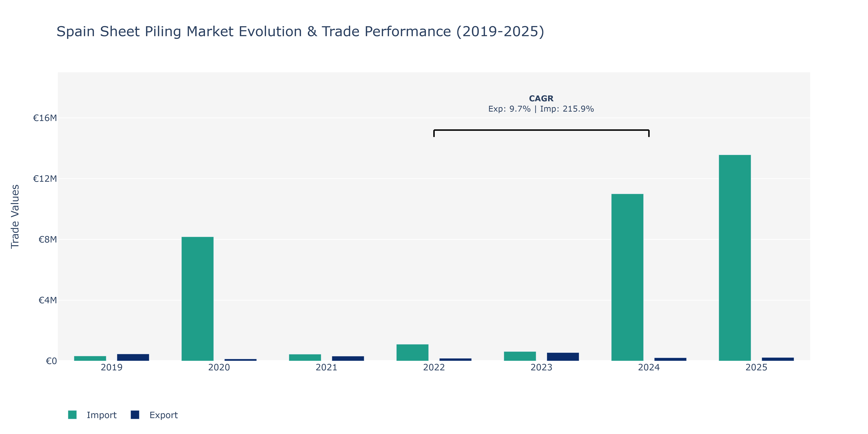Select the 2021 Import bar
The width and height of the screenshot is (868, 434).
[x=305, y=358]
